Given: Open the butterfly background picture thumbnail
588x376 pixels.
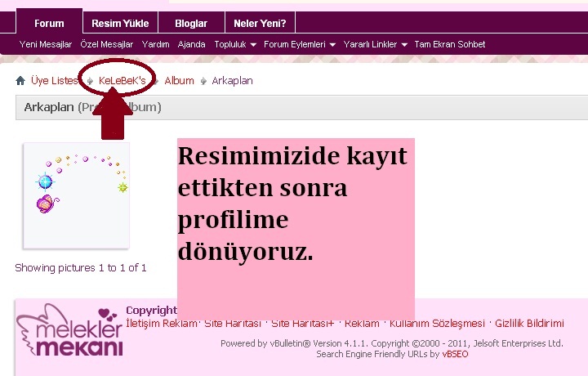Looking at the screenshot, I should (77, 195).
